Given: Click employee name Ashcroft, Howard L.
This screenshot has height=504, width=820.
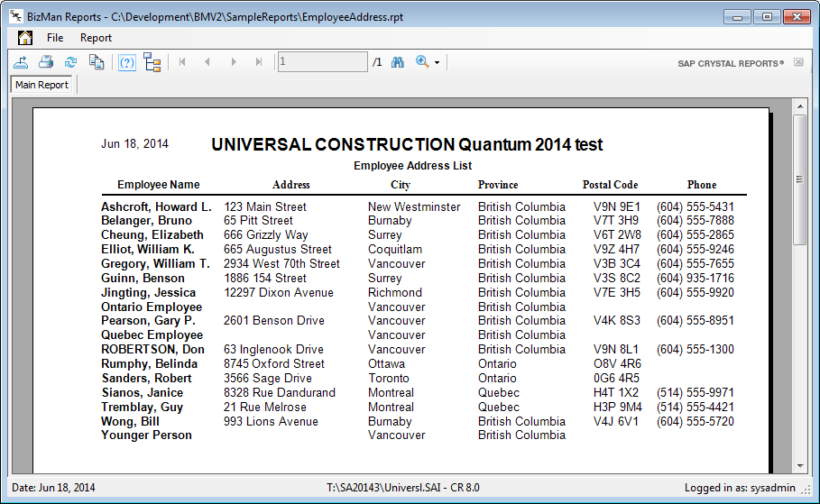Looking at the screenshot, I should click(x=156, y=206).
